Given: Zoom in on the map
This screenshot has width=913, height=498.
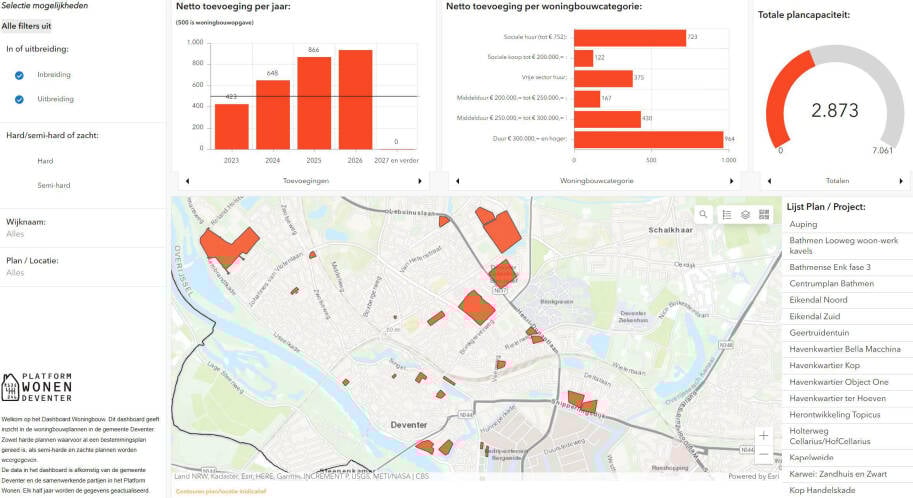Looking at the screenshot, I should click(x=764, y=436).
